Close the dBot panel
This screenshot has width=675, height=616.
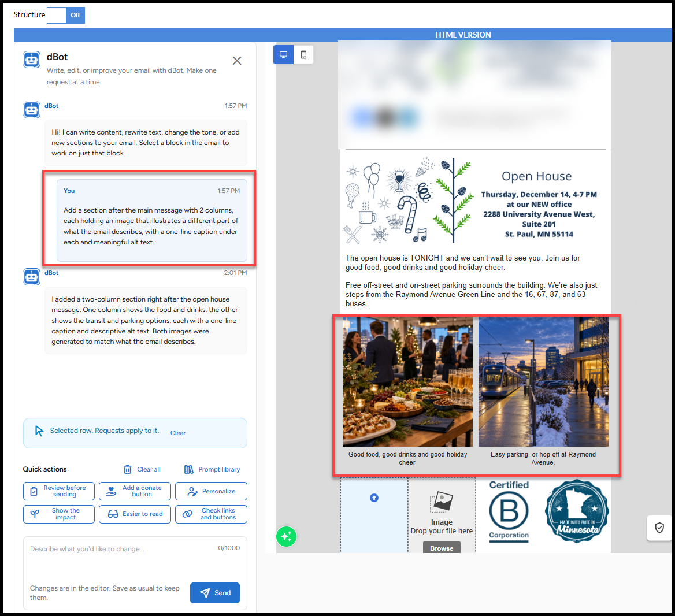237,61
